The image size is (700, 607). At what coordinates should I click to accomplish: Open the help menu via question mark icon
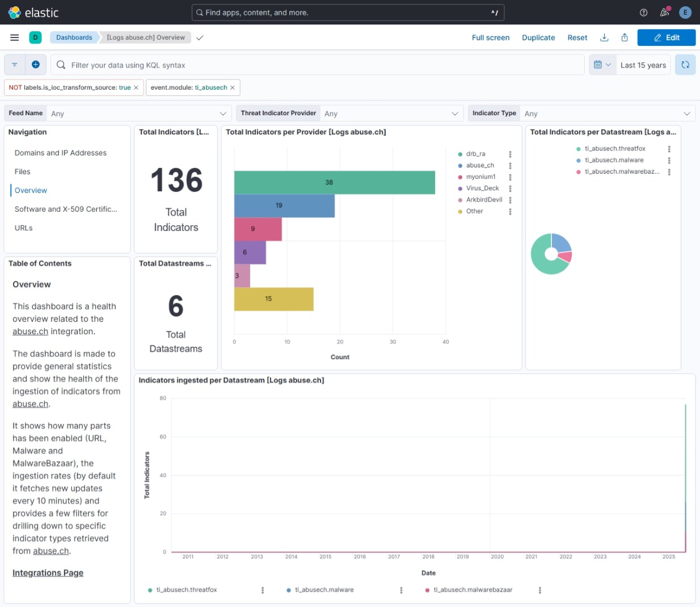coord(643,12)
